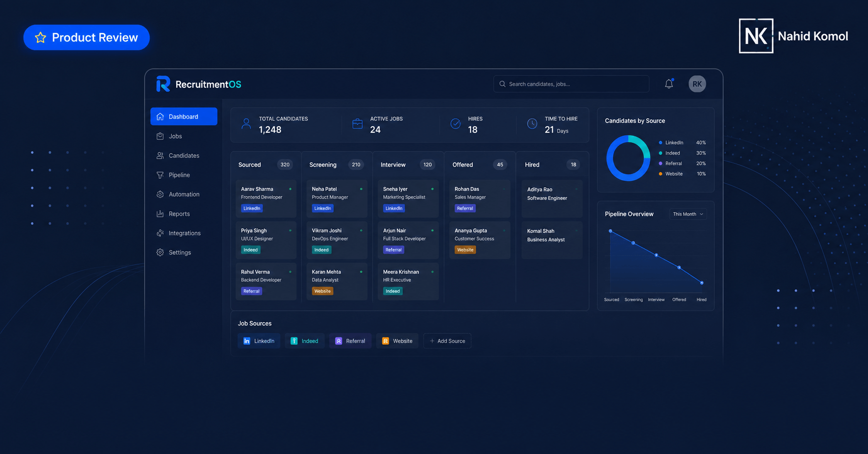868x454 pixels.
Task: Open the This Month dropdown
Action: pyautogui.click(x=688, y=214)
